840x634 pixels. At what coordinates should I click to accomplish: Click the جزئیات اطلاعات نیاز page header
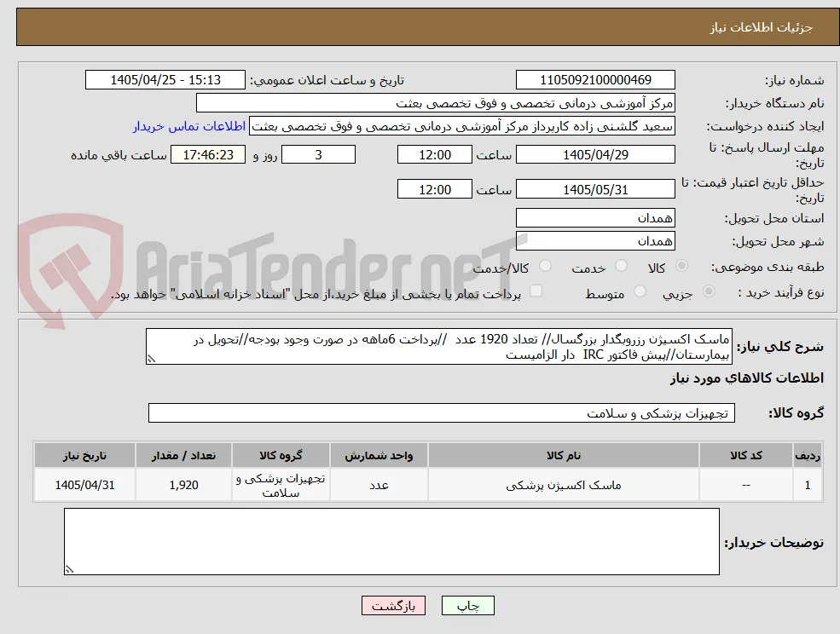(762, 27)
